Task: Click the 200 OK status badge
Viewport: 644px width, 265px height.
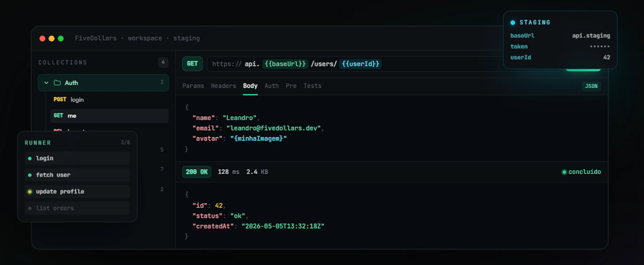Action: [197, 172]
